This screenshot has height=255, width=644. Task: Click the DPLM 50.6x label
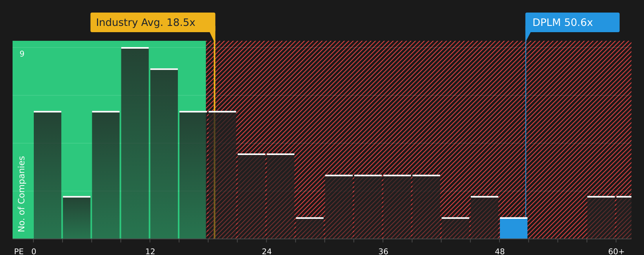(572, 22)
